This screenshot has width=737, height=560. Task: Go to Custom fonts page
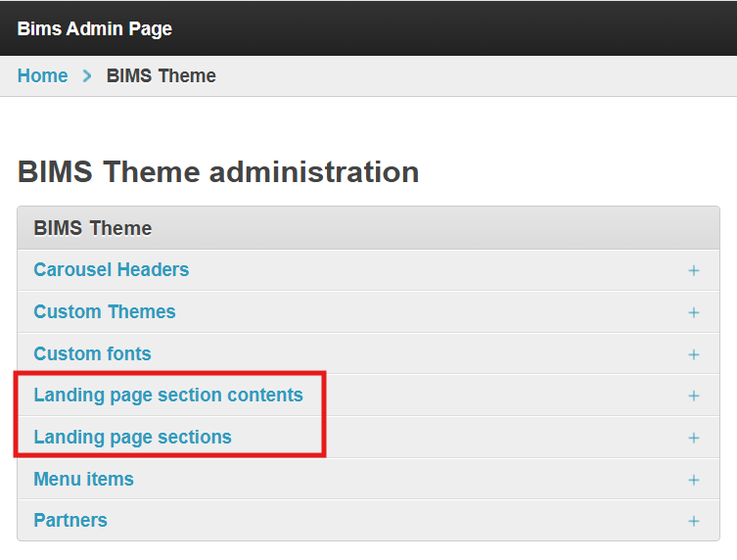[92, 353]
